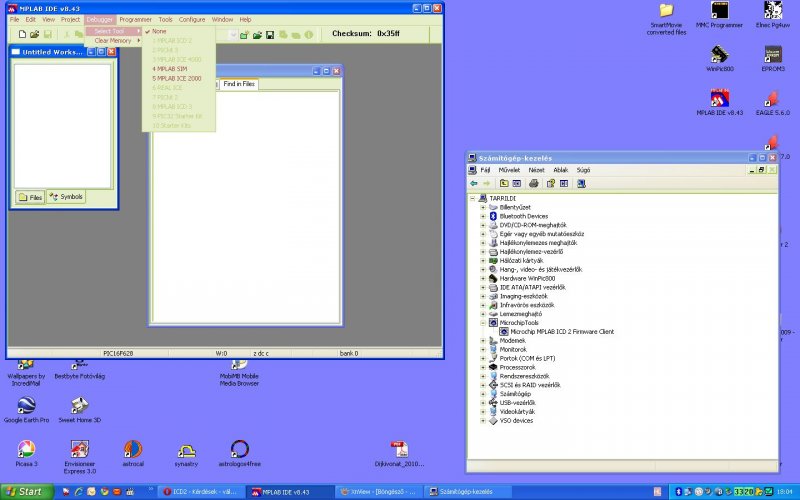Open the astrocal desktop icon
Screen dimensions: 800x500
133,453
